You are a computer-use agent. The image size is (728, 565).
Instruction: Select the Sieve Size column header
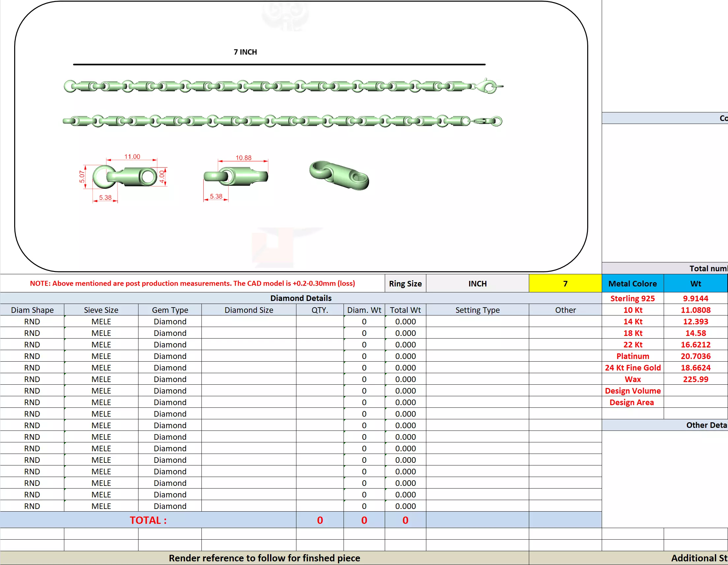coord(101,310)
